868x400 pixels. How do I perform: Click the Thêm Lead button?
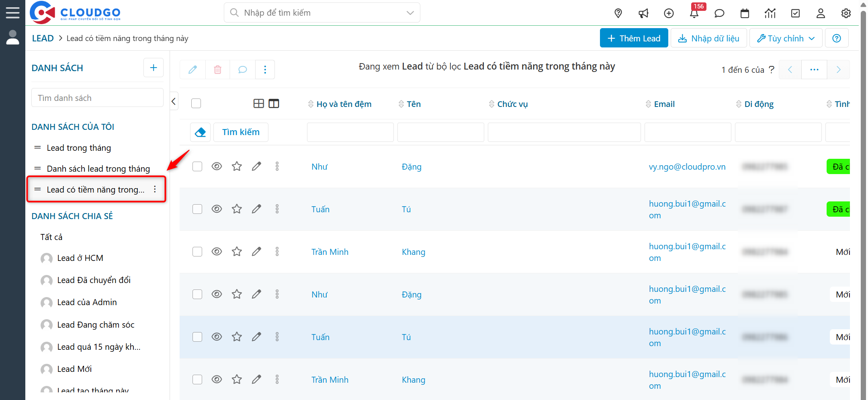(634, 38)
